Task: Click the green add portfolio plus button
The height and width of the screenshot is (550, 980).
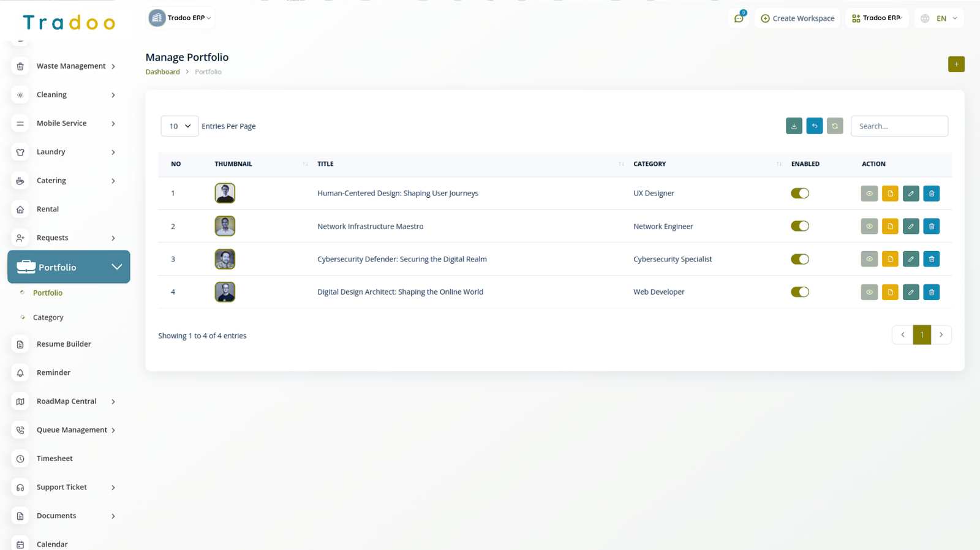Action: click(956, 64)
